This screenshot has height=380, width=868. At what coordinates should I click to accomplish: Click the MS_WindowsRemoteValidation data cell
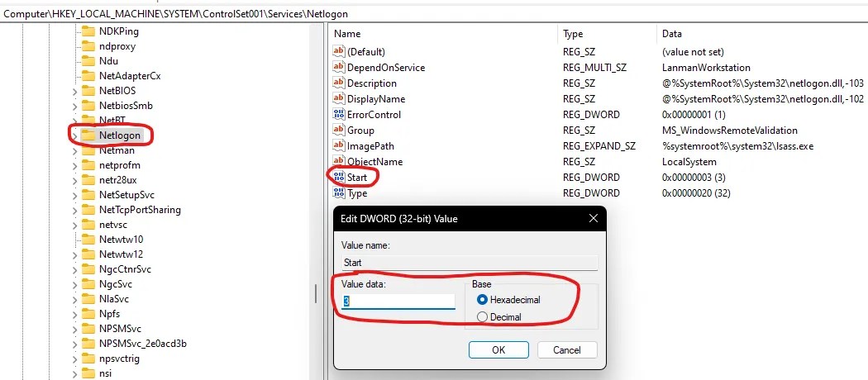coord(730,131)
